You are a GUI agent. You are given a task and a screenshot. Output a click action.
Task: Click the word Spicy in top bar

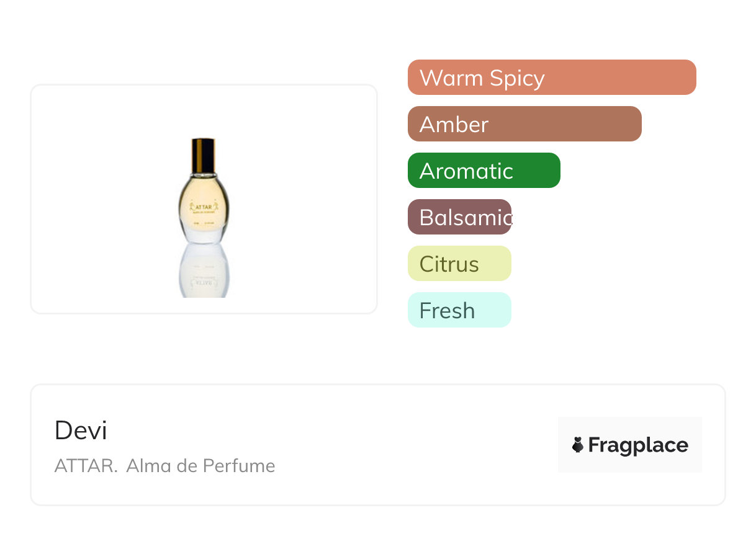tap(516, 78)
